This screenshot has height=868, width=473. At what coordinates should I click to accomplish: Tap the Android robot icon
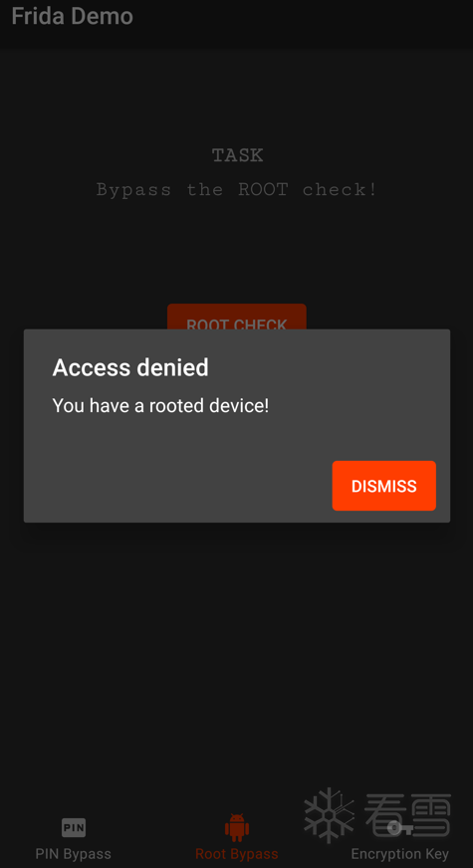pyautogui.click(x=237, y=827)
